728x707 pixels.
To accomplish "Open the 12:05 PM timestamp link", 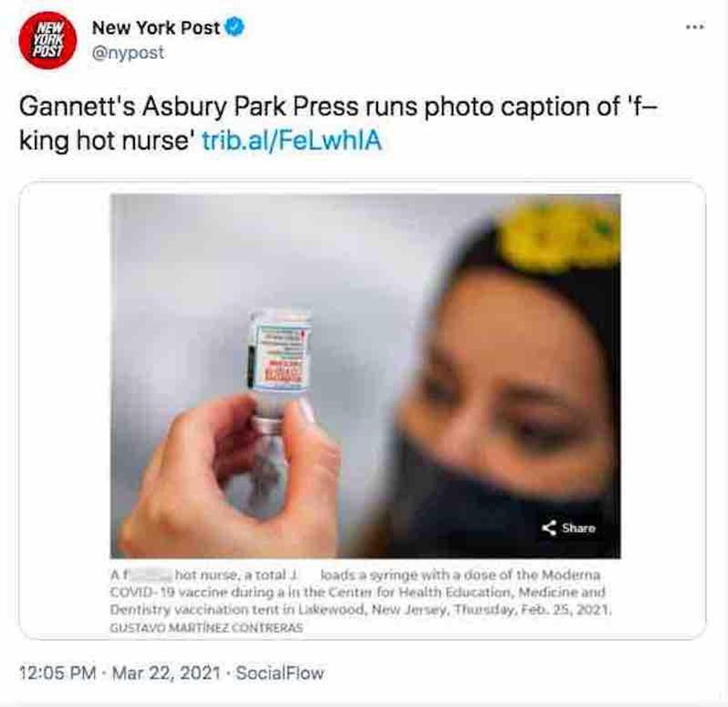I will [x=58, y=673].
